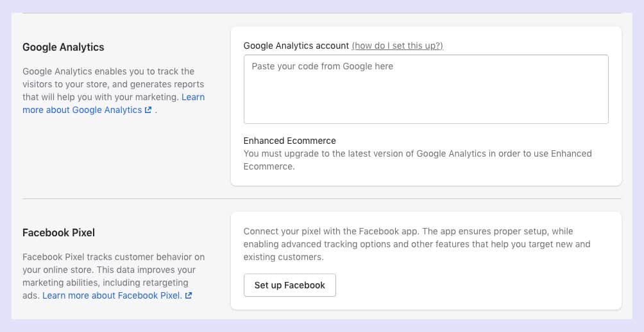Click external-link icon beside Facebook Pixel link
The height and width of the screenshot is (332, 644).
[x=189, y=295]
